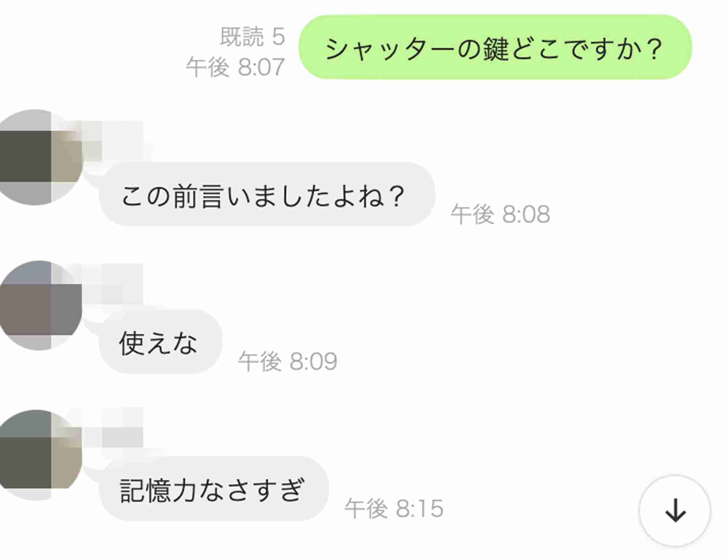Select the green シャッターの鍵どこですか？ bubble
This screenshot has width=728, height=560.
(x=495, y=47)
